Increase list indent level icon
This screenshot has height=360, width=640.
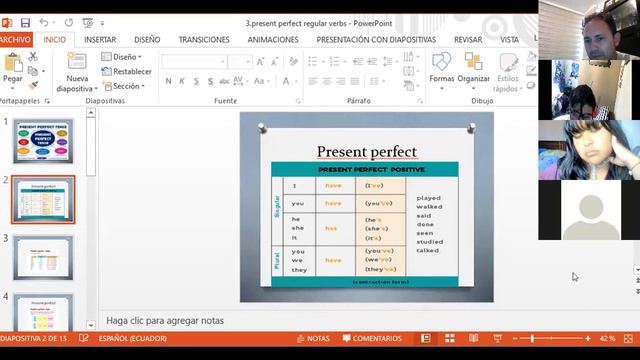tap(372, 62)
